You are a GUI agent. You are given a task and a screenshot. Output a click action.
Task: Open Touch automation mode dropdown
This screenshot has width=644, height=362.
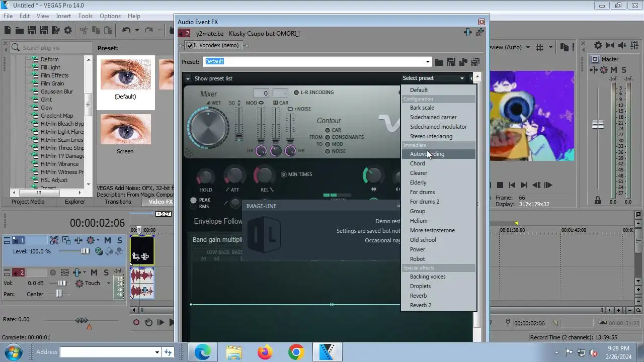108,283
